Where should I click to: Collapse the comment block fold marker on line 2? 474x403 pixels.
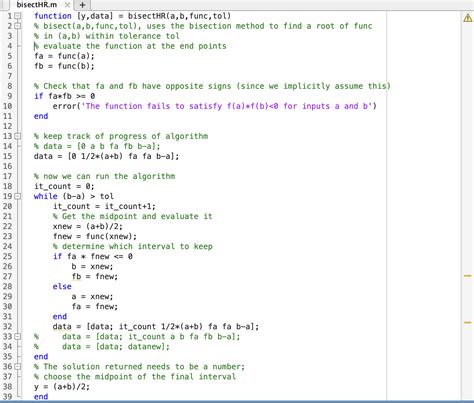pyautogui.click(x=17, y=26)
